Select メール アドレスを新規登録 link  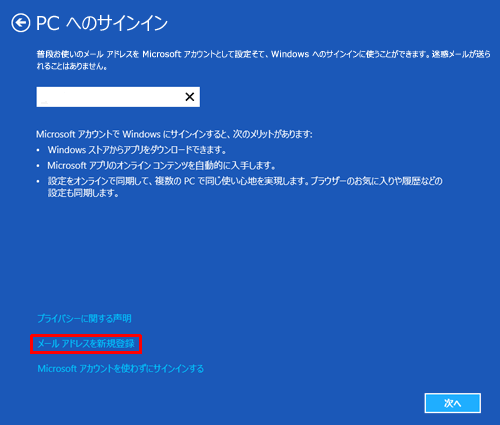pos(86,344)
